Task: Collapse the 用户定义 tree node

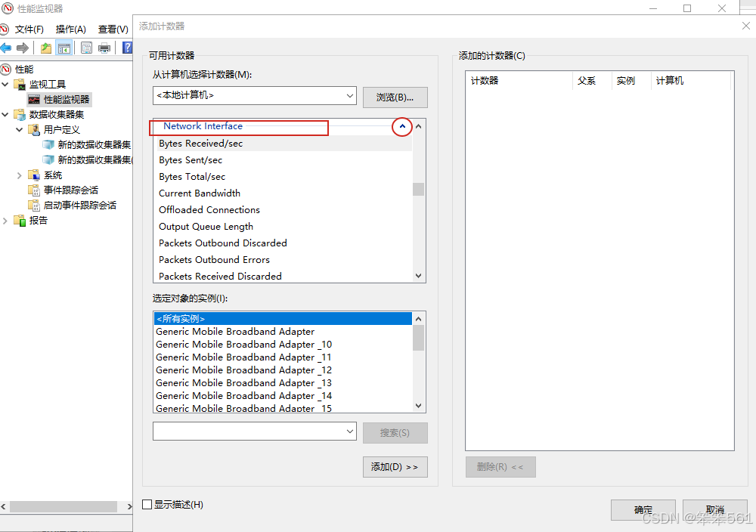Action: click(x=20, y=130)
